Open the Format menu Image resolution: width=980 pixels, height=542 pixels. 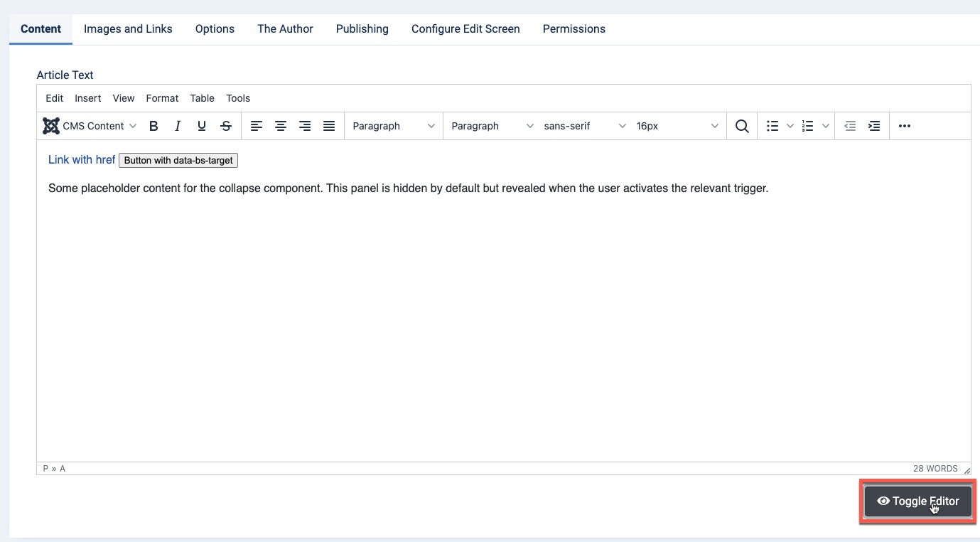tap(162, 98)
